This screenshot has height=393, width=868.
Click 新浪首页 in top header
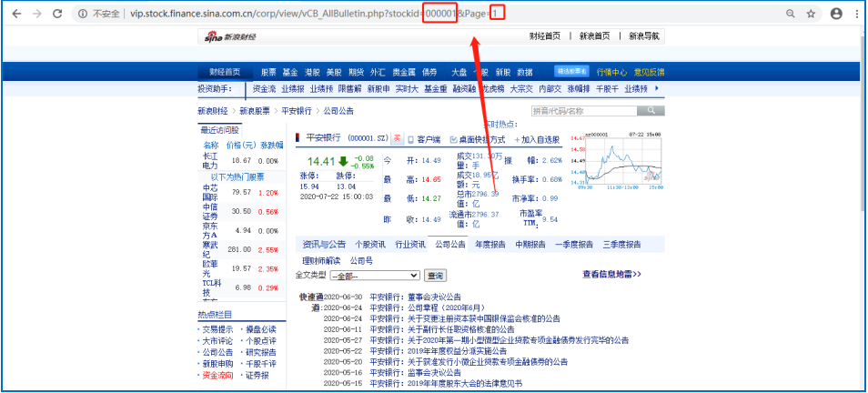(594, 36)
